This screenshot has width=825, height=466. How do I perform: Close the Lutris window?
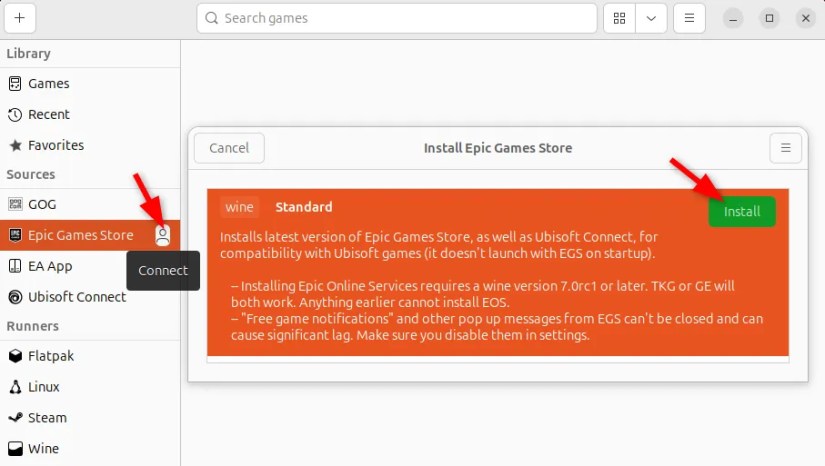(x=806, y=18)
